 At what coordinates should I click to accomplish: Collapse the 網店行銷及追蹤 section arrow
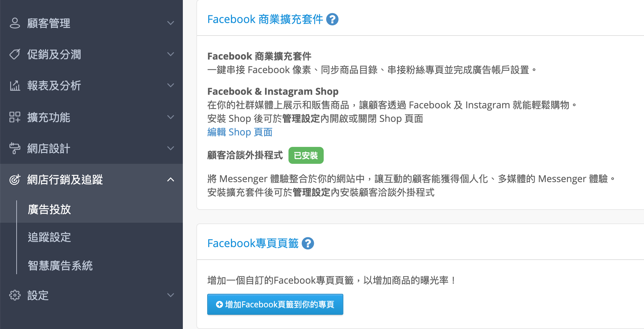click(171, 179)
